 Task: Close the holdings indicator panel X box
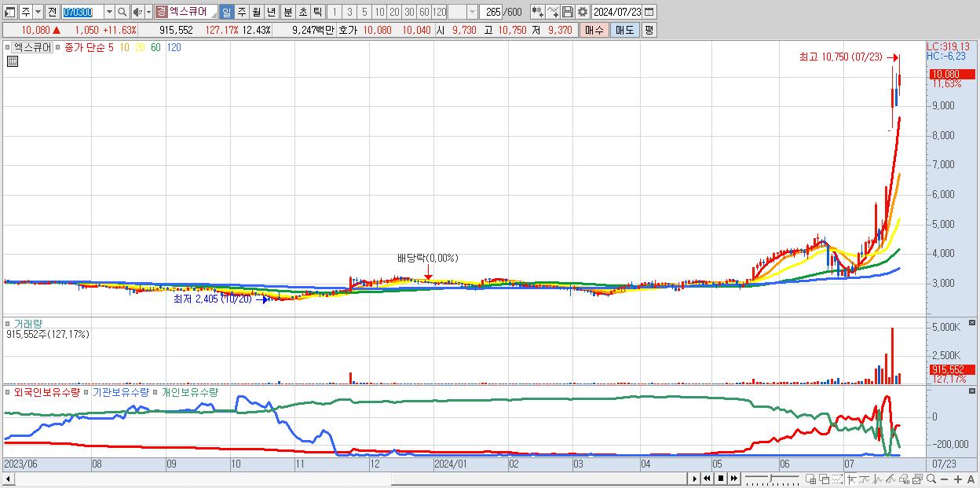pyautogui.click(x=973, y=391)
